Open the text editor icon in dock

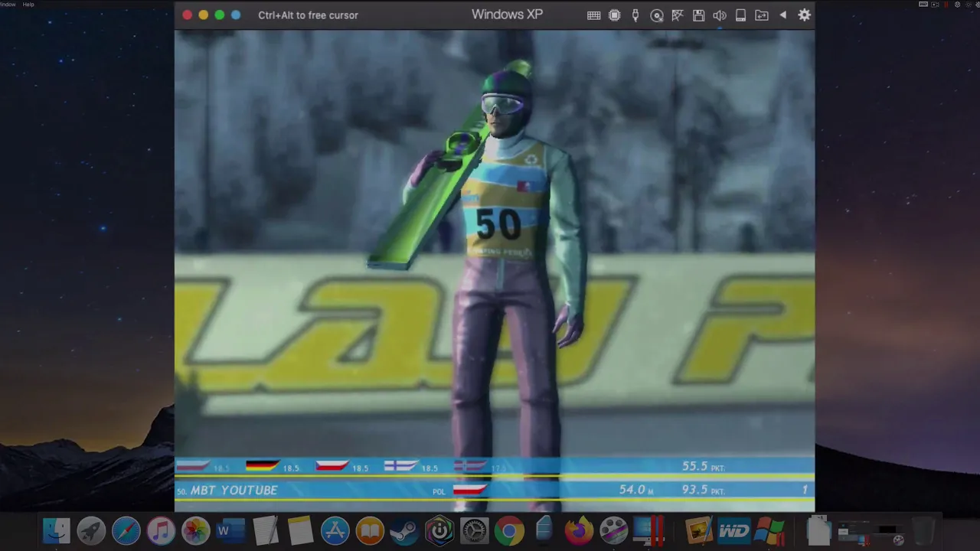coord(265,530)
